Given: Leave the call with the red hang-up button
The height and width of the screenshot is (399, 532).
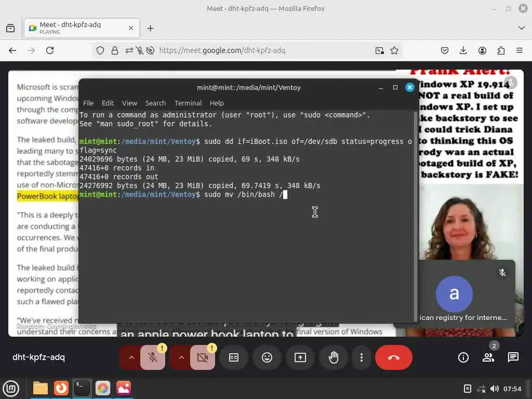Looking at the screenshot, I should coord(394,357).
